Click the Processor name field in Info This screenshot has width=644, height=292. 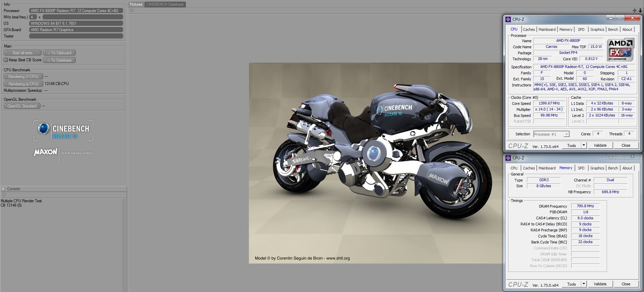76,11
